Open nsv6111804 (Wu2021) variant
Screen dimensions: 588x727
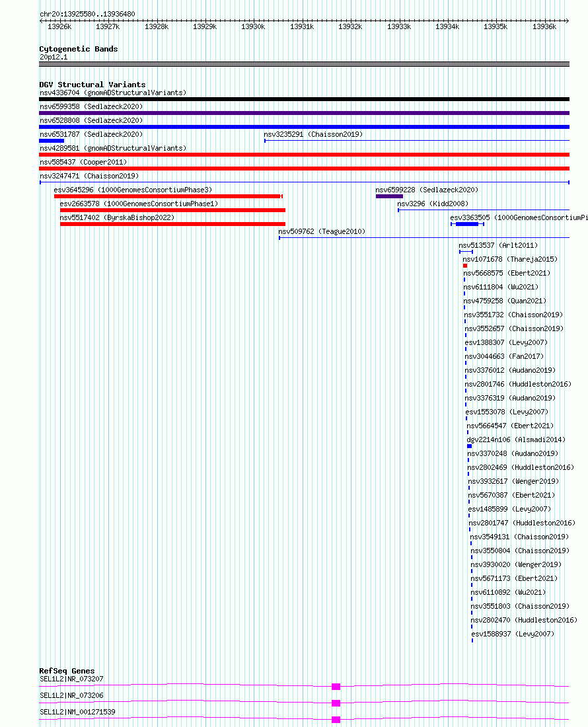click(501, 287)
